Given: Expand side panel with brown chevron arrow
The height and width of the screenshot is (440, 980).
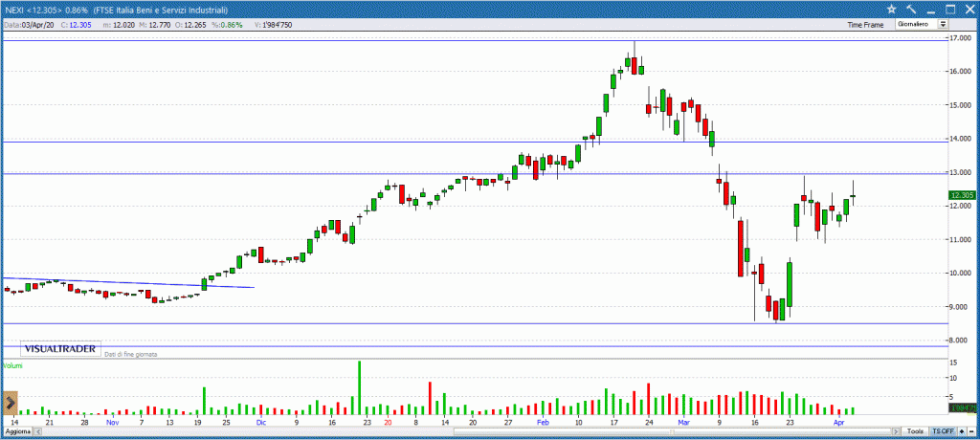Looking at the screenshot, I should point(10,402).
